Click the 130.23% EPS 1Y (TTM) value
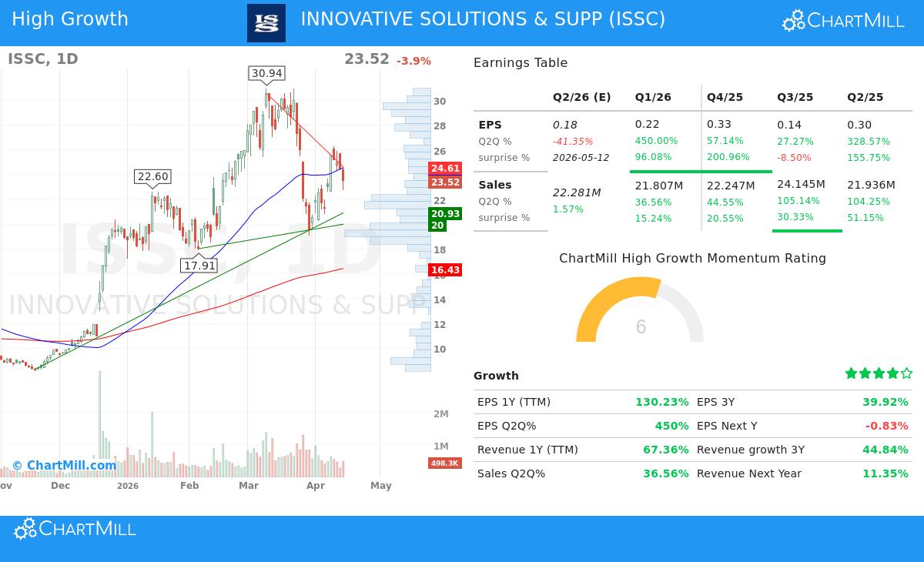Image resolution: width=924 pixels, height=562 pixels. 663,401
